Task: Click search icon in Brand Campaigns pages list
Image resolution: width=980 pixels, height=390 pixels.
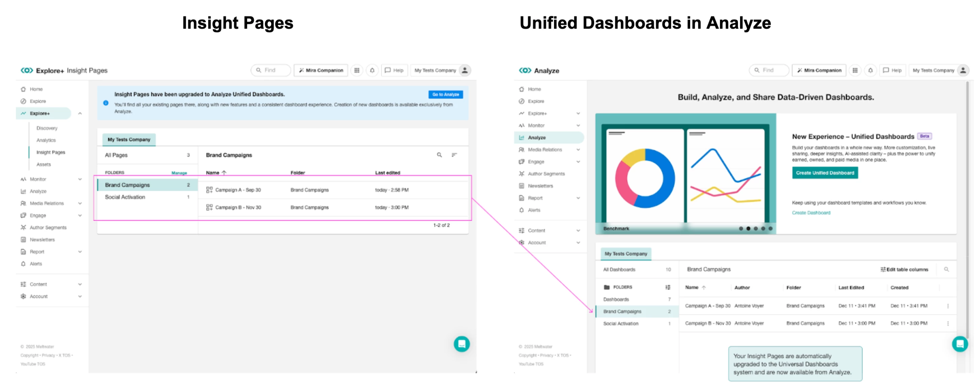Action: pos(439,155)
